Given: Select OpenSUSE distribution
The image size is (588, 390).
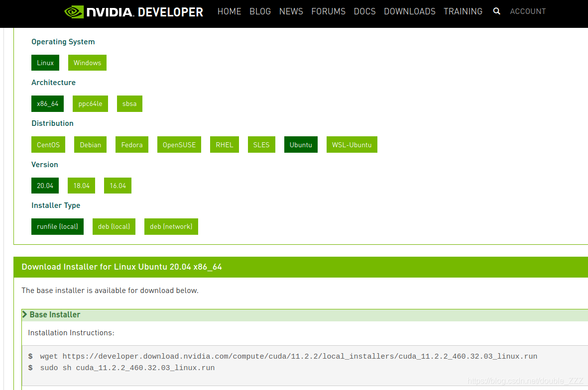Looking at the screenshot, I should (x=179, y=145).
